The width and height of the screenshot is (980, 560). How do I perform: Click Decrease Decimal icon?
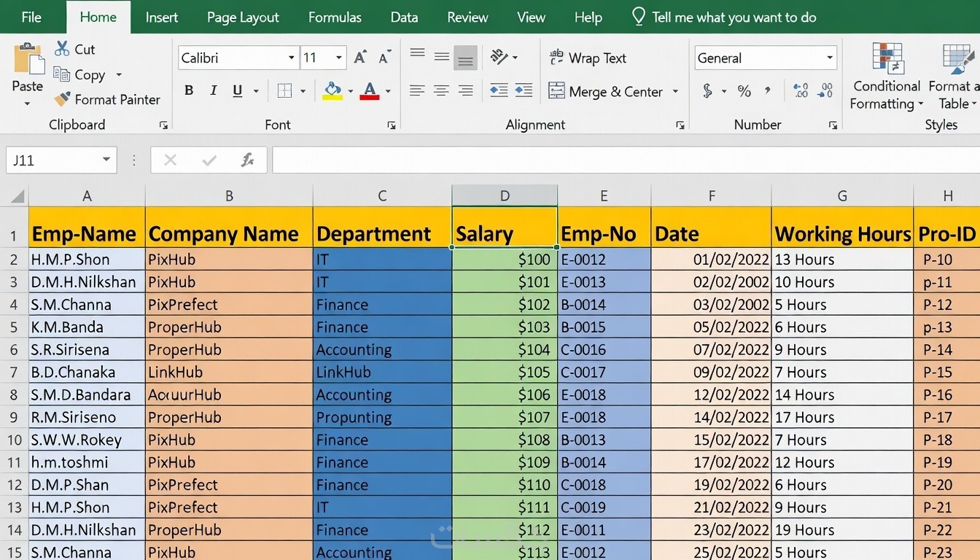(825, 91)
